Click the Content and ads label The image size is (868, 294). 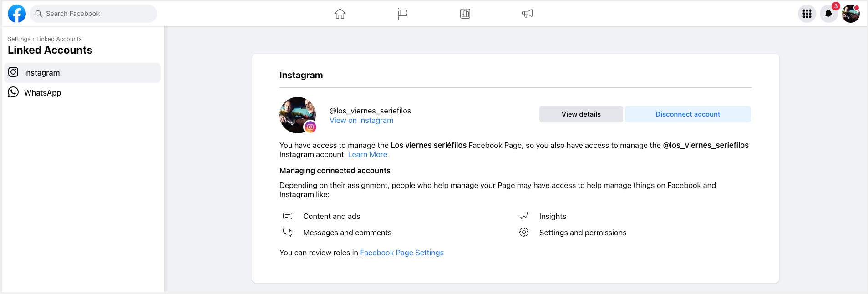click(x=331, y=216)
